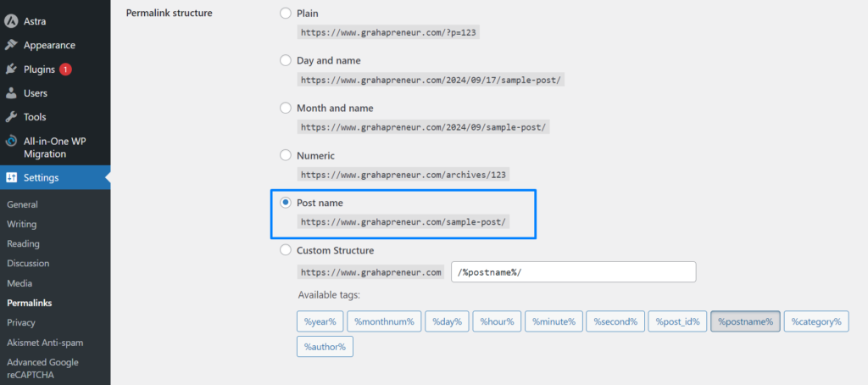Click the Astra logo icon in sidebar
Viewport: 868px width, 385px height.
point(11,21)
